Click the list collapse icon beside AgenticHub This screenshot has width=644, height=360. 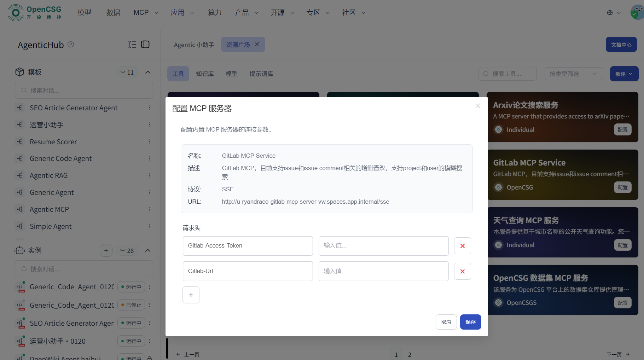coord(132,45)
